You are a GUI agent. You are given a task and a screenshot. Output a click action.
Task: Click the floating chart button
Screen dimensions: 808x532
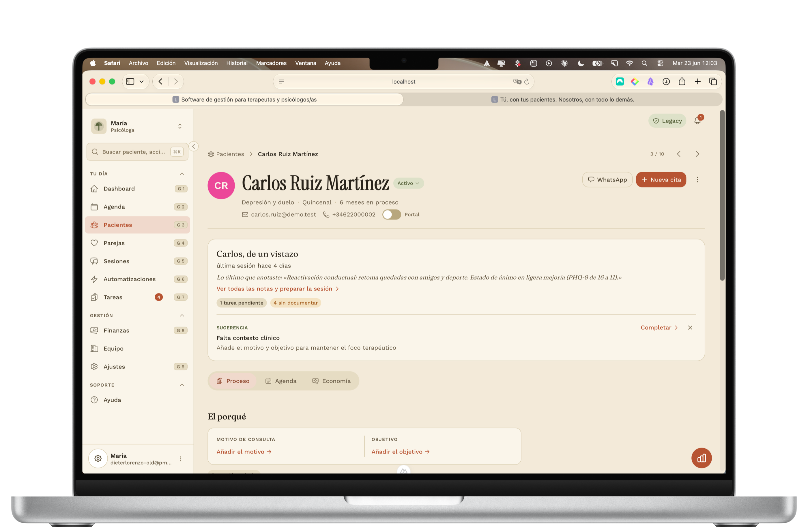coord(702,458)
